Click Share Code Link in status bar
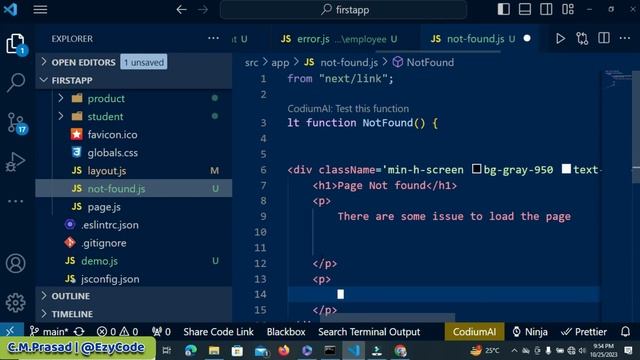 218,332
